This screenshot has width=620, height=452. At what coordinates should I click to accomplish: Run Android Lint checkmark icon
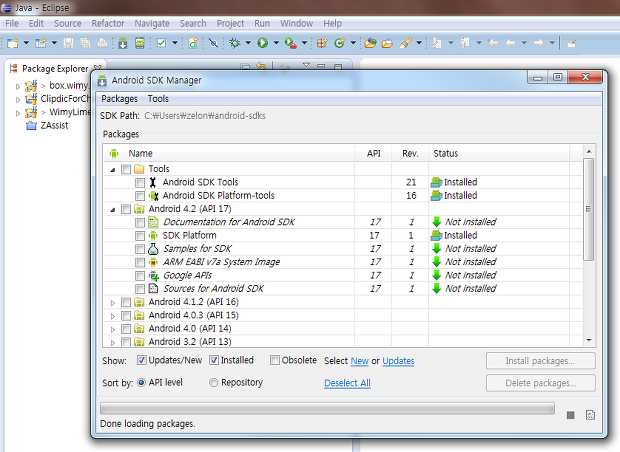click(x=161, y=43)
